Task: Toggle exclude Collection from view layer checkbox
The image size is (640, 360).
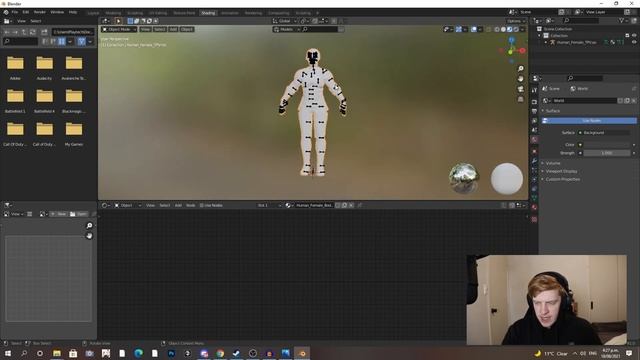Action: 627,36
